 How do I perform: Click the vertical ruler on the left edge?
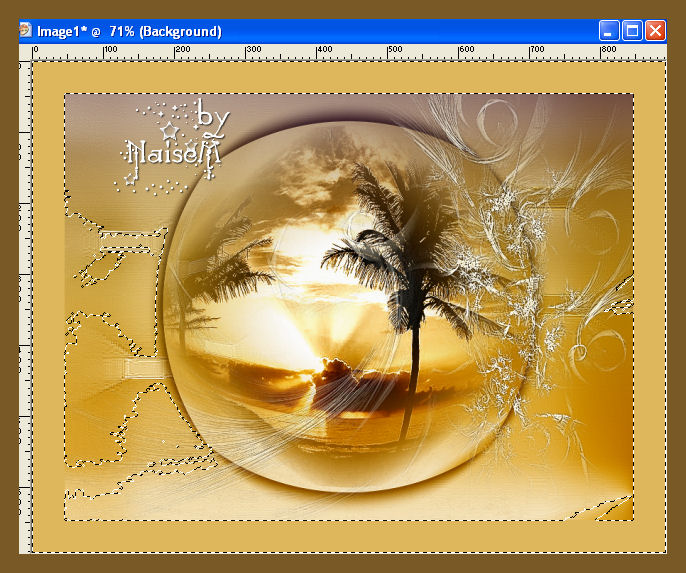(x=25, y=306)
